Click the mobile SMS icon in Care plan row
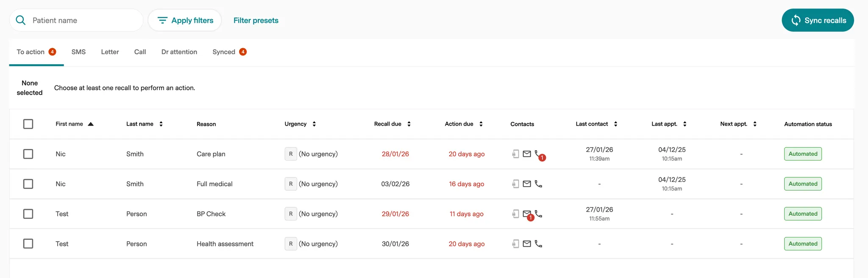 point(515,154)
